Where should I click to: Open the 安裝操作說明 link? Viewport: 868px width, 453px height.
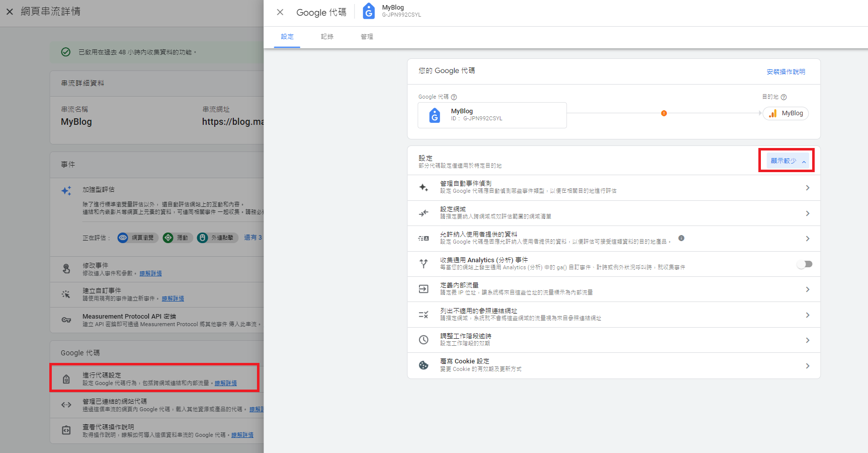pos(786,72)
